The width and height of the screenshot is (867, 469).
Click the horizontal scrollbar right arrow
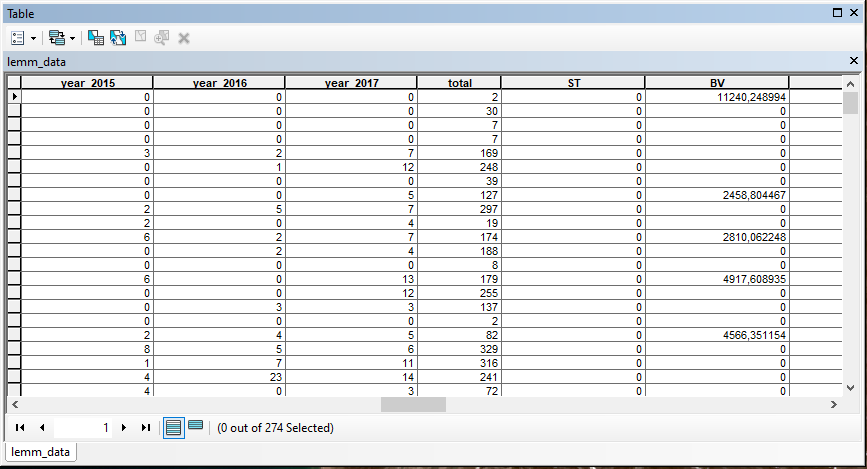pos(834,405)
